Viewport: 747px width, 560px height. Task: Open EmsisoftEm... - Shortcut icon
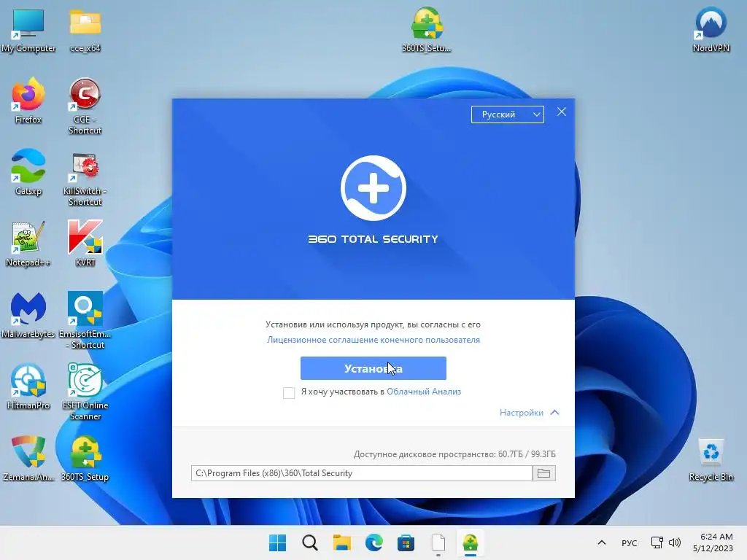(85, 321)
